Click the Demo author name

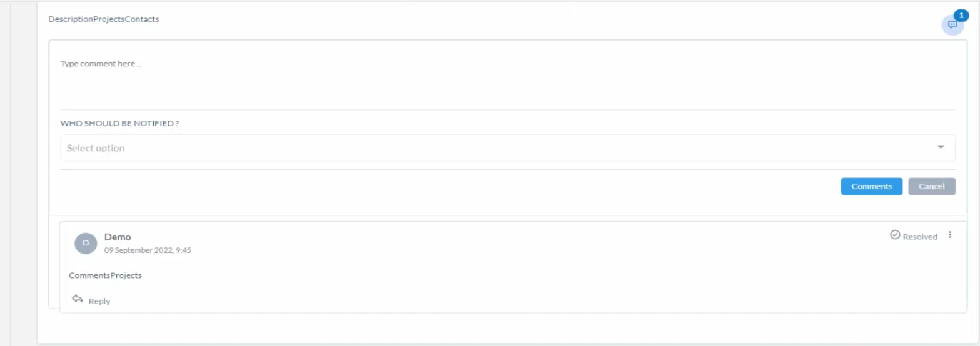click(118, 237)
